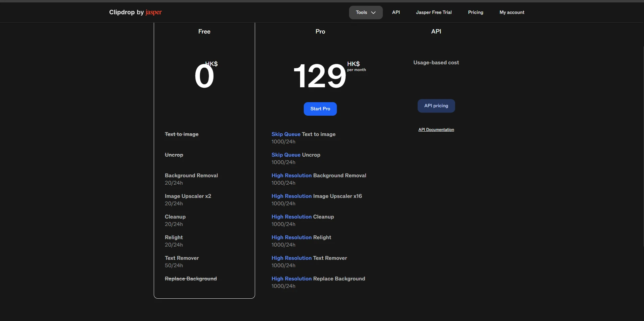Open the Tools dropdown menu
The width and height of the screenshot is (644, 321).
tap(366, 13)
